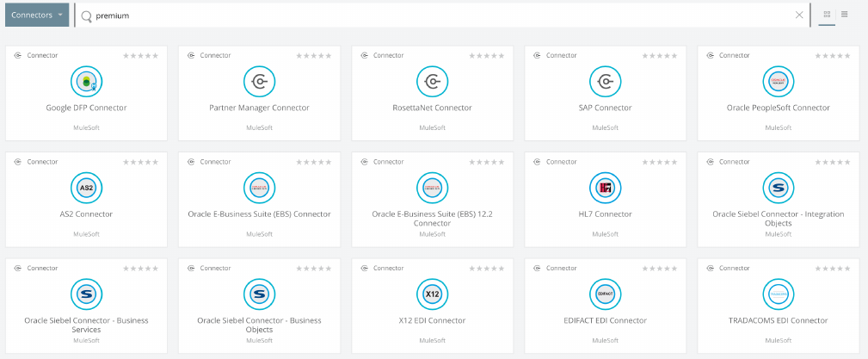Open the HL7 Connector logo
Screen dimensions: 868x359
[x=605, y=189]
